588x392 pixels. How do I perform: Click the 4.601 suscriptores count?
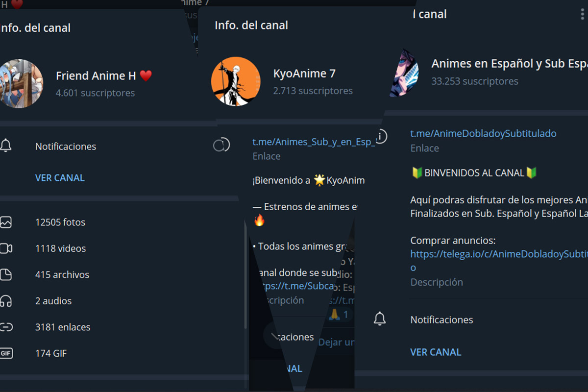[x=95, y=93]
